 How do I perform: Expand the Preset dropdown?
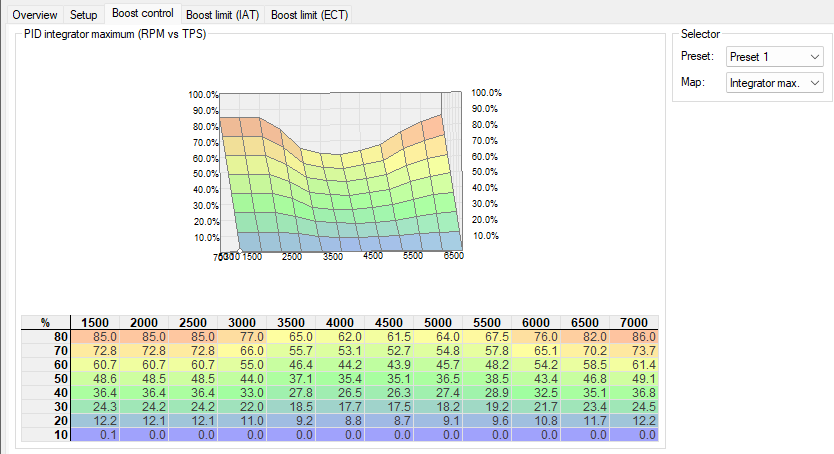(775, 57)
